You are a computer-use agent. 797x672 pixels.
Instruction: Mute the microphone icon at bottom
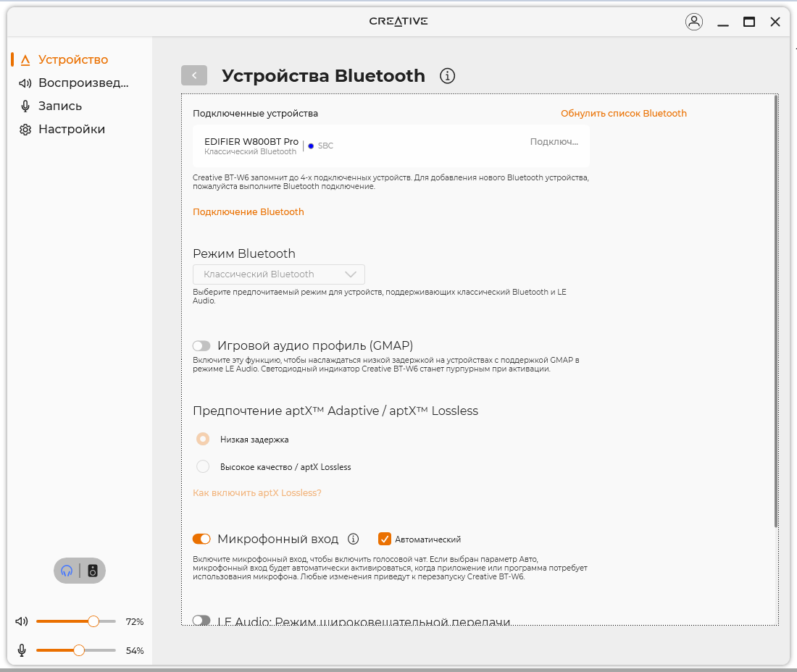21,650
